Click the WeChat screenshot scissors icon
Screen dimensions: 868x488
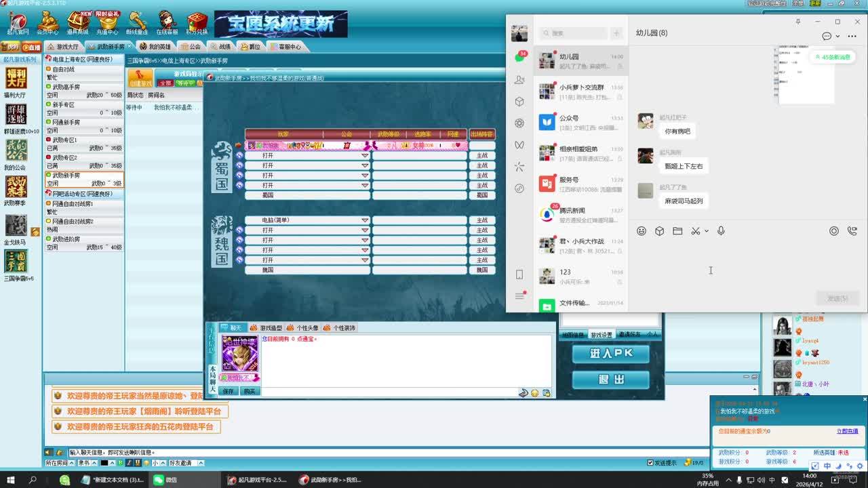point(695,231)
